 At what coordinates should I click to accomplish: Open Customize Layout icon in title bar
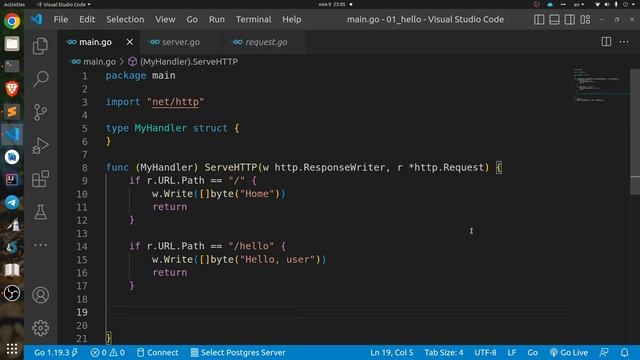click(x=585, y=19)
